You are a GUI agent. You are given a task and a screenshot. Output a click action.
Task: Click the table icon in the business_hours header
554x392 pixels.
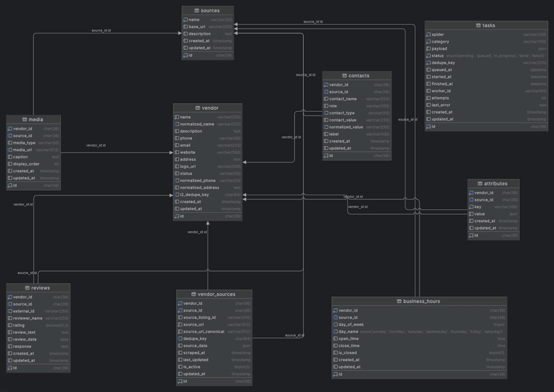pyautogui.click(x=399, y=301)
